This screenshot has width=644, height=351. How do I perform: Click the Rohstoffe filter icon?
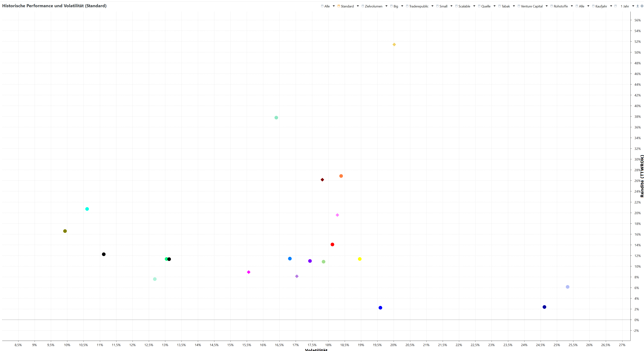click(551, 6)
